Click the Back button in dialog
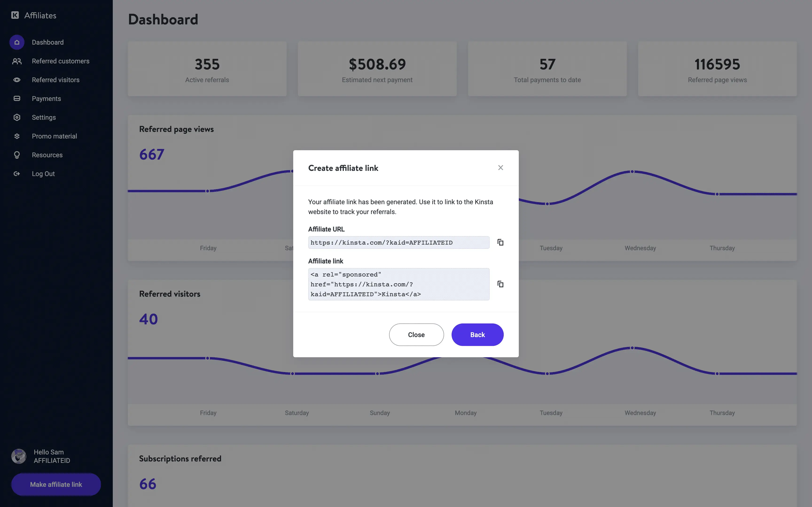812x507 pixels. [478, 334]
